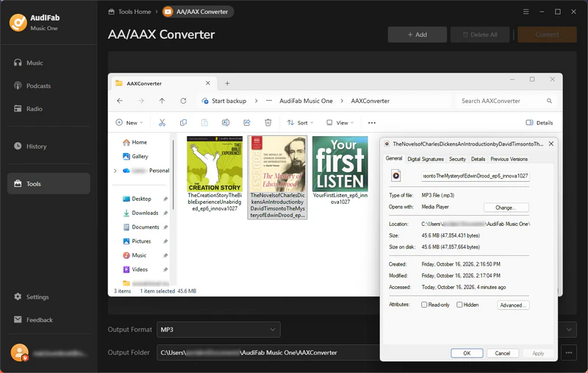Screen dimensions: 588x373
Task: Click the file name field in Properties
Action: pyautogui.click(x=475, y=176)
